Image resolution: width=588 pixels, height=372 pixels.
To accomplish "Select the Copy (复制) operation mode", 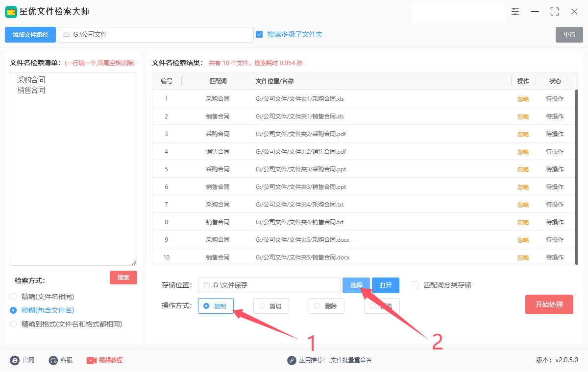I will point(216,306).
